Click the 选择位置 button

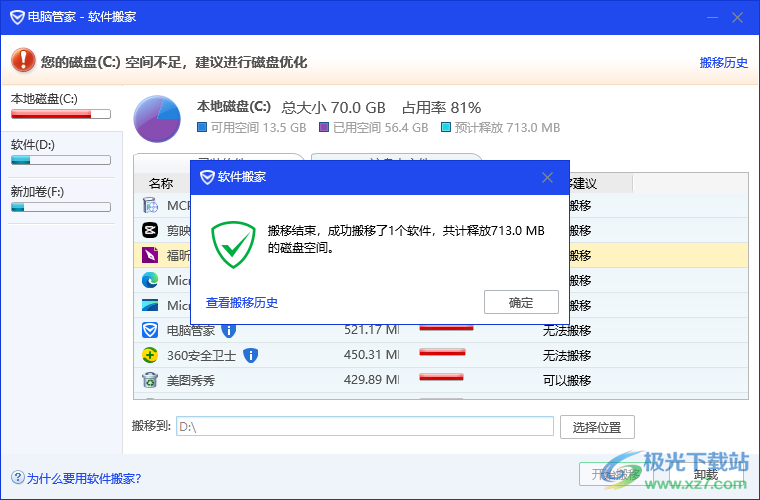tap(597, 427)
